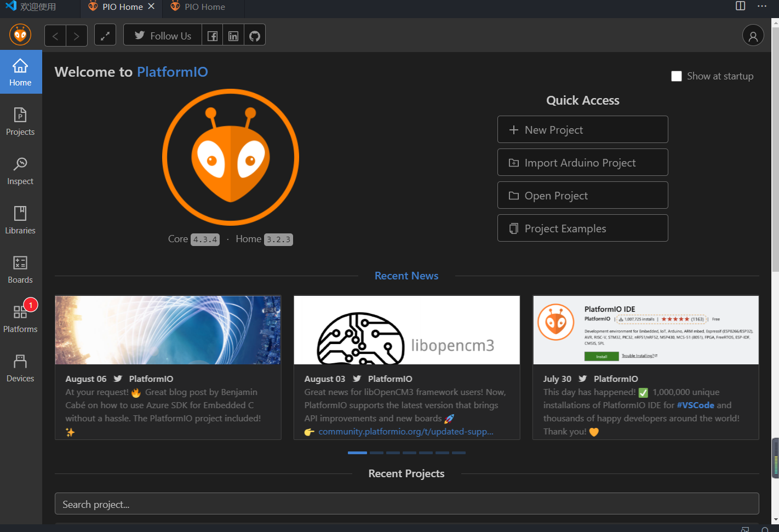The width and height of the screenshot is (779, 532).
Task: Click the Follow Us Twitter button
Action: coord(163,36)
